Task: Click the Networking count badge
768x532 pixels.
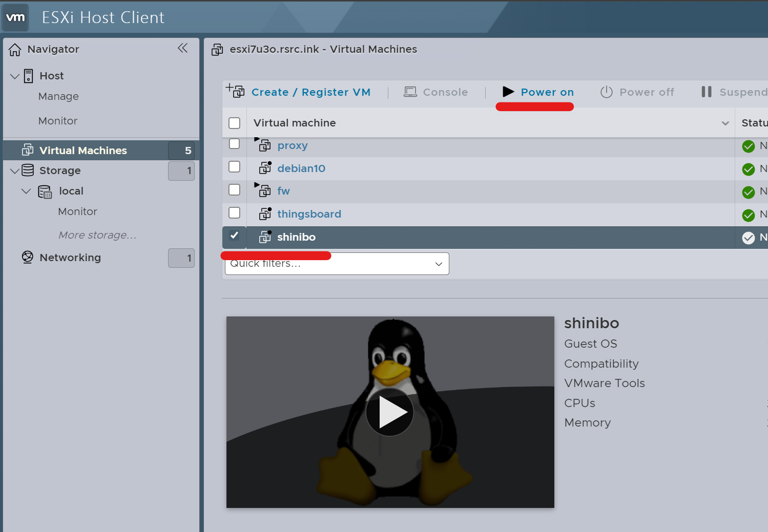Action: click(181, 258)
